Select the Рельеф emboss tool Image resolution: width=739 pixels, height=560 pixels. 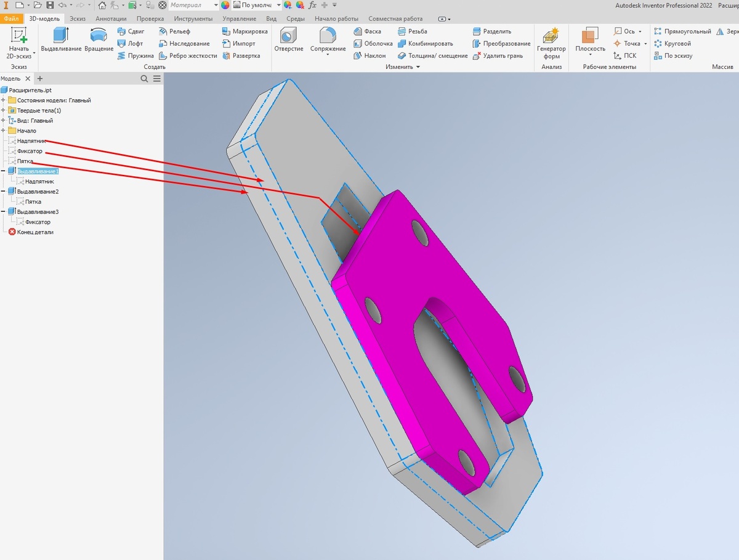point(174,31)
